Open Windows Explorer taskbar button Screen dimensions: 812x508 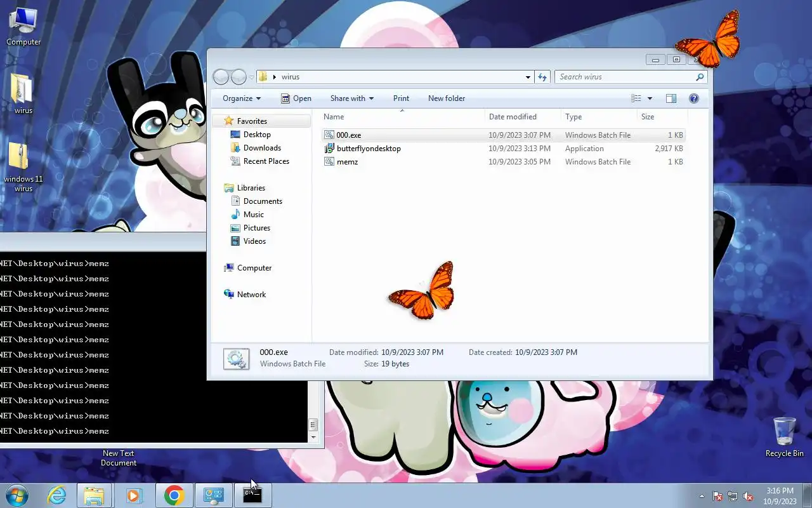click(x=94, y=495)
